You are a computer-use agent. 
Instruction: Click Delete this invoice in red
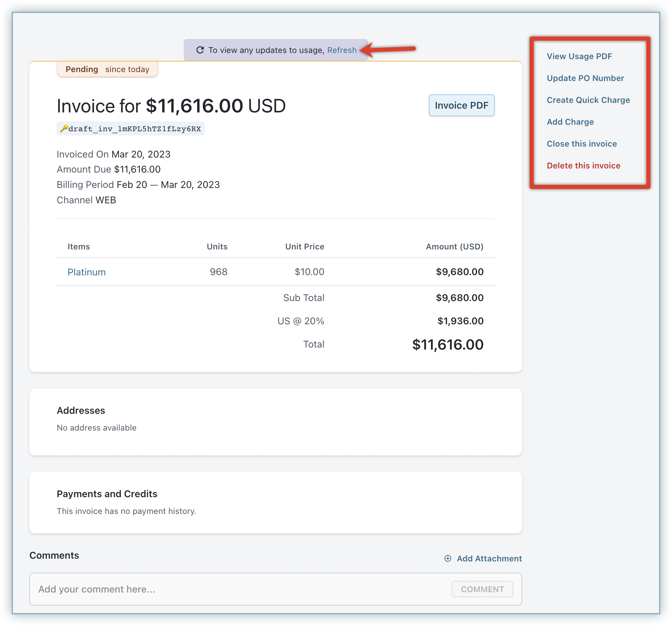coord(583,166)
